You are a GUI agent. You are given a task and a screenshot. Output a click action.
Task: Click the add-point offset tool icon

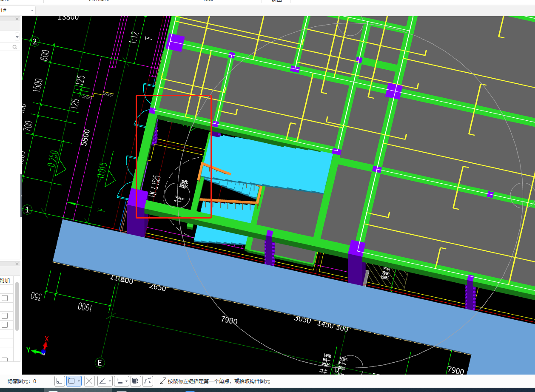tap(120, 381)
